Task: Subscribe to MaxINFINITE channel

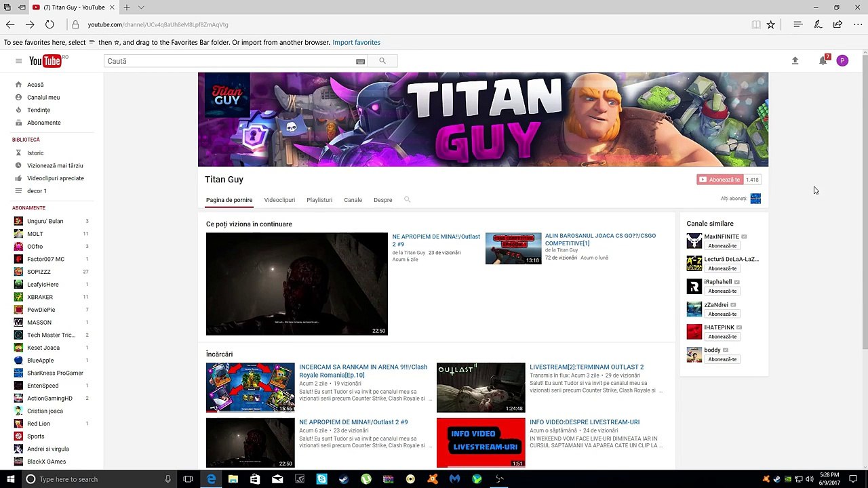Action: click(722, 246)
